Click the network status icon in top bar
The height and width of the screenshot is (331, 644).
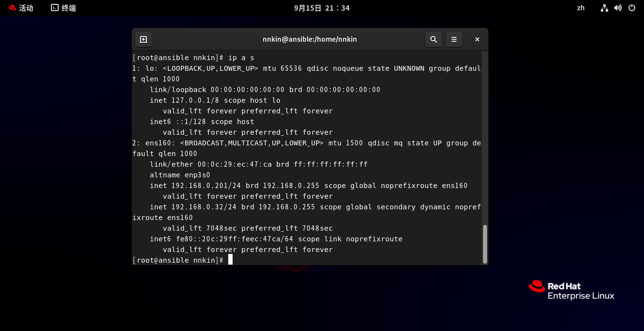coord(604,8)
